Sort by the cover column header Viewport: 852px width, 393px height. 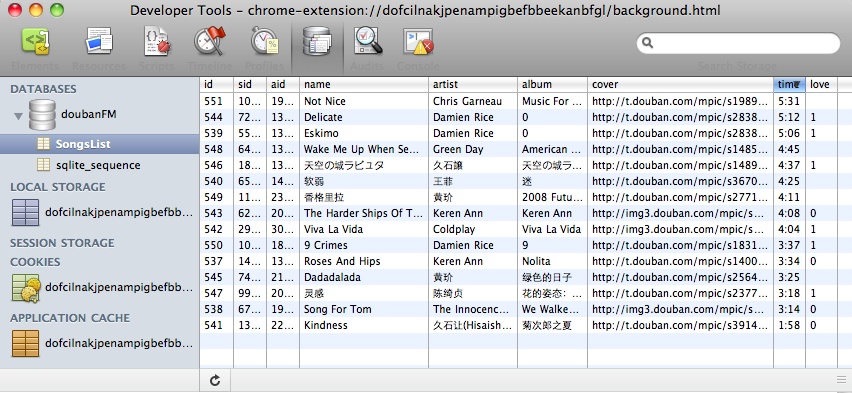[x=680, y=84]
